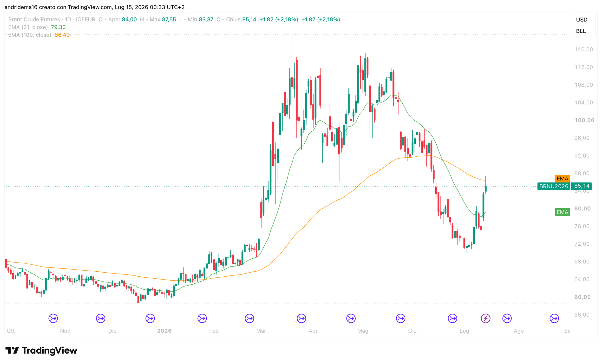The height and width of the screenshot is (364, 602).
Task: Select the rollover marker just before Ago
Action: click(507, 318)
